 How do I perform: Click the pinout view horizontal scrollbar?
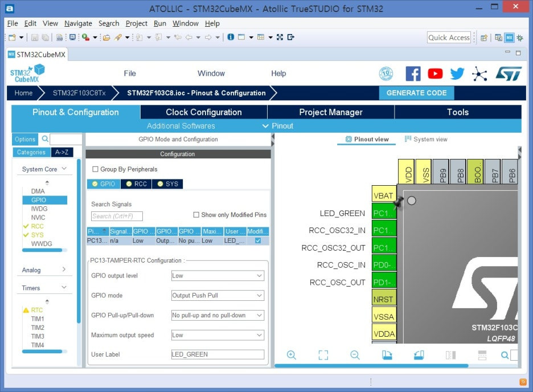[x=371, y=366]
